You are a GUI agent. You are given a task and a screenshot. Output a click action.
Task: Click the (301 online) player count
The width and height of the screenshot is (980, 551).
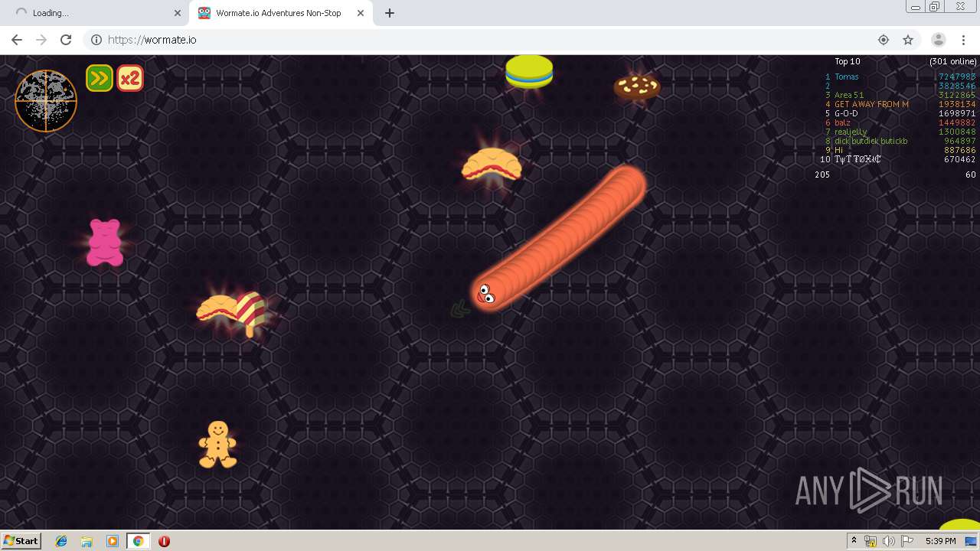coord(953,61)
